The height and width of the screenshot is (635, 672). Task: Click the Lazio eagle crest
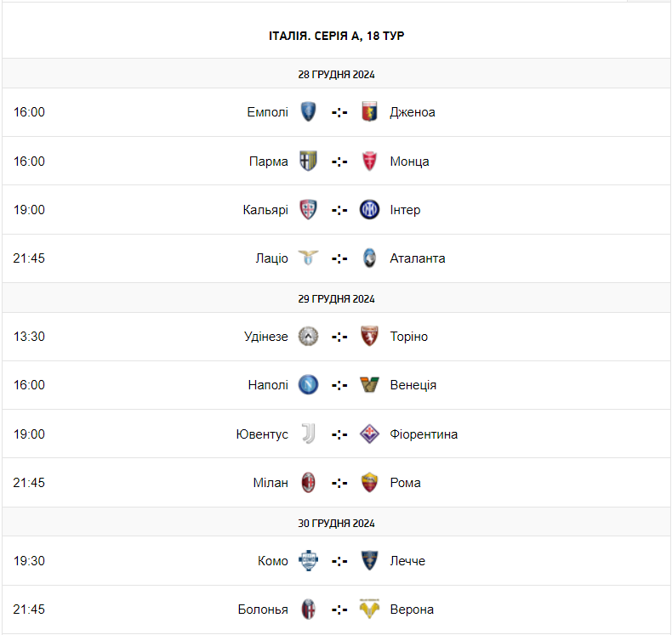coord(309,258)
